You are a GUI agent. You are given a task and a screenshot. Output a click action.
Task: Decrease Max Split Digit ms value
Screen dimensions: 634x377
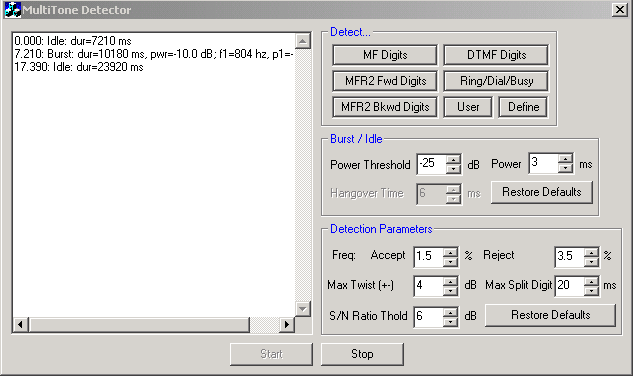pos(592,291)
